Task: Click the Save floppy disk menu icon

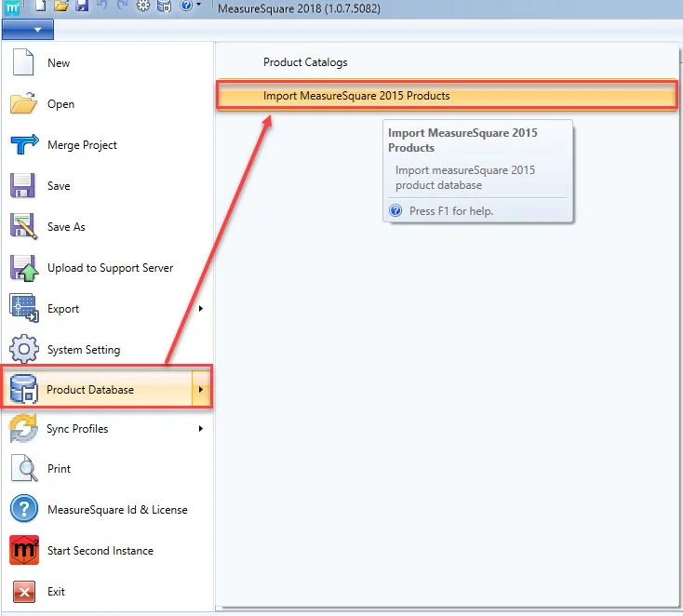Action: [x=23, y=186]
